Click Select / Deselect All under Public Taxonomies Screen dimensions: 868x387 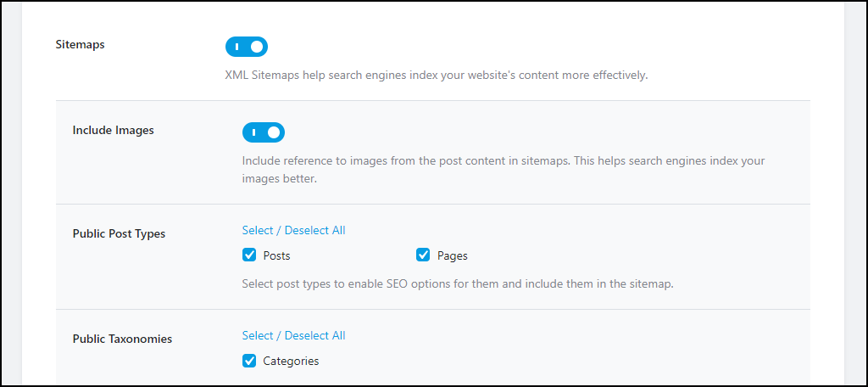coord(293,335)
